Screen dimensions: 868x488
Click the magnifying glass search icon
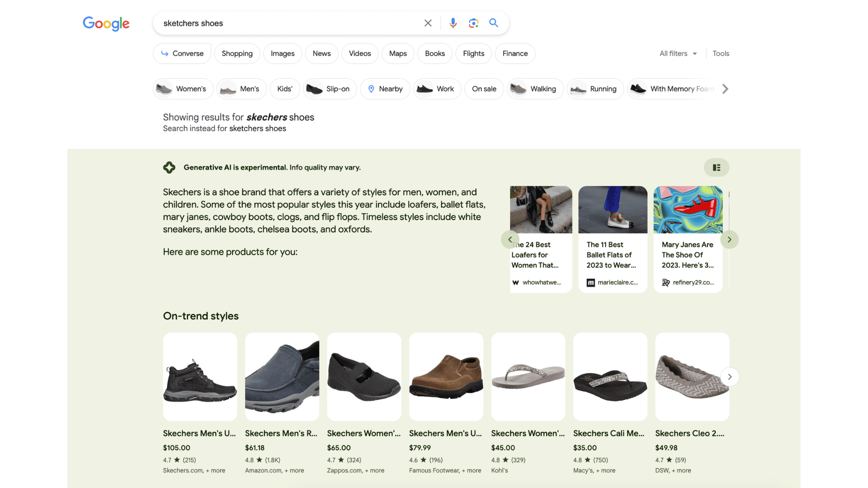pyautogui.click(x=494, y=23)
